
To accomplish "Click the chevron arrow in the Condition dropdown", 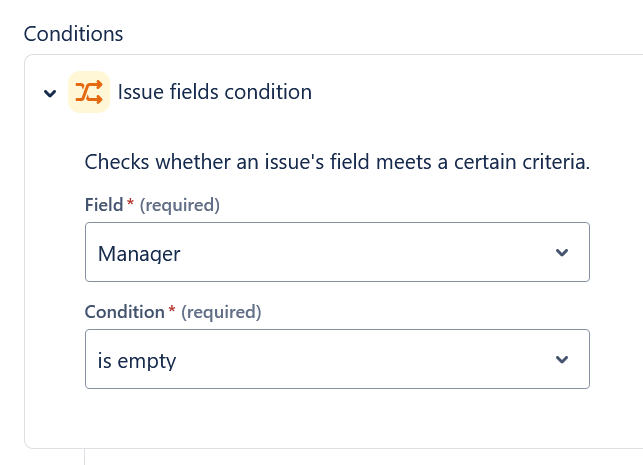I will [562, 360].
